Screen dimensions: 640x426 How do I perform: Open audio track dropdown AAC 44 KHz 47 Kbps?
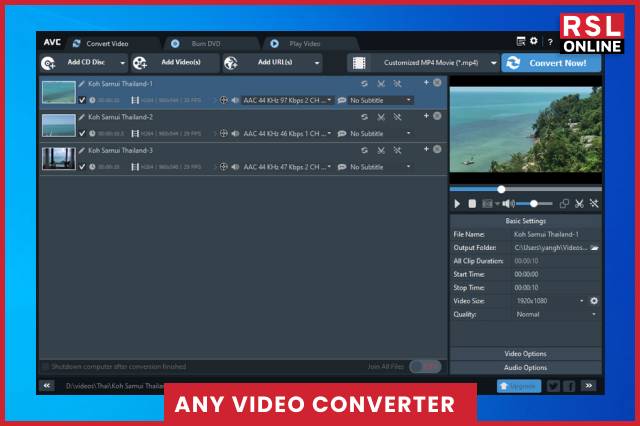click(287, 167)
